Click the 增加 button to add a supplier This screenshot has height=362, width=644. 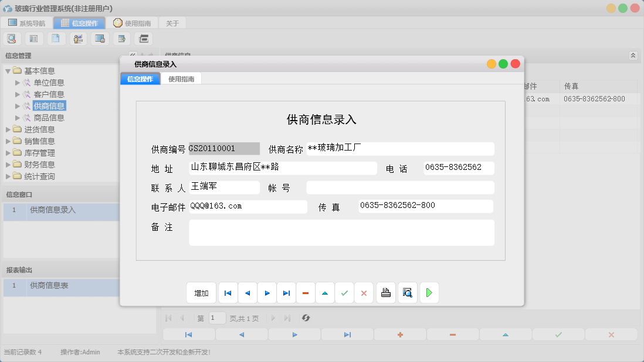(201, 292)
